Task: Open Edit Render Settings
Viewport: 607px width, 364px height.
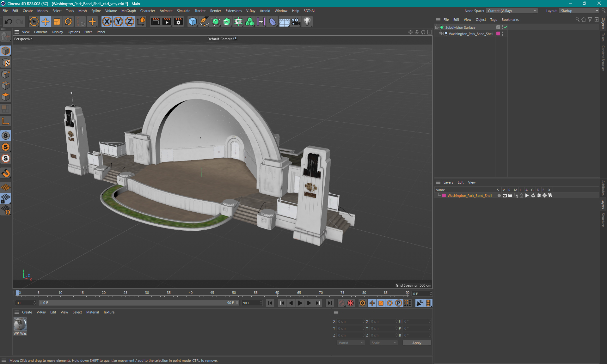Action: [x=178, y=21]
